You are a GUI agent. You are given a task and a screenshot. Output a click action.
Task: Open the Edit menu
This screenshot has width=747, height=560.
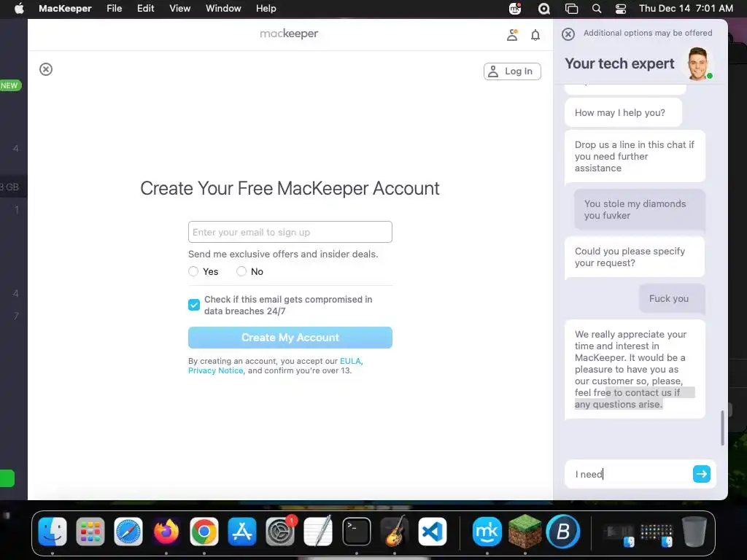(145, 9)
